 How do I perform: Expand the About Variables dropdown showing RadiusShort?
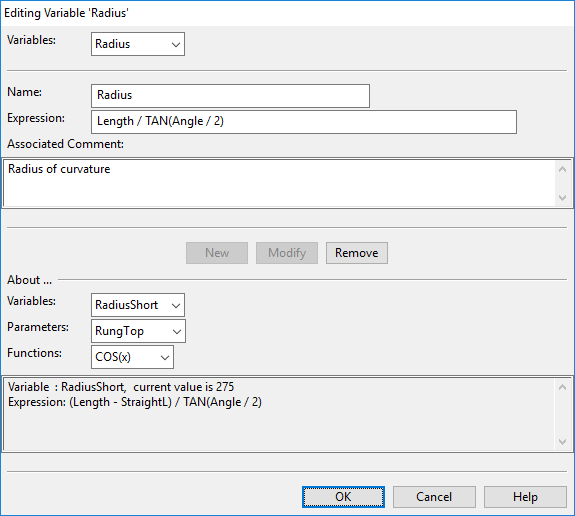click(138, 305)
